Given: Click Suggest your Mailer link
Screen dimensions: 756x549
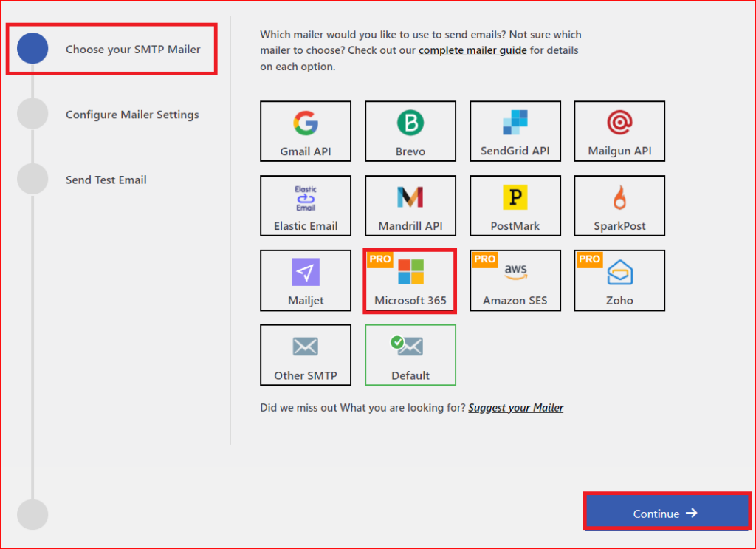Looking at the screenshot, I should (x=515, y=407).
